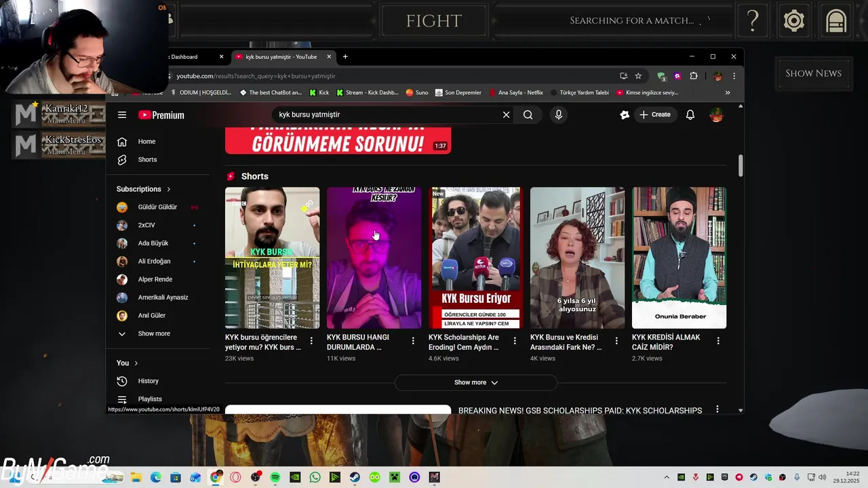This screenshot has width=868, height=488.
Task: Click the Chrome address bar URL
Action: click(256, 76)
